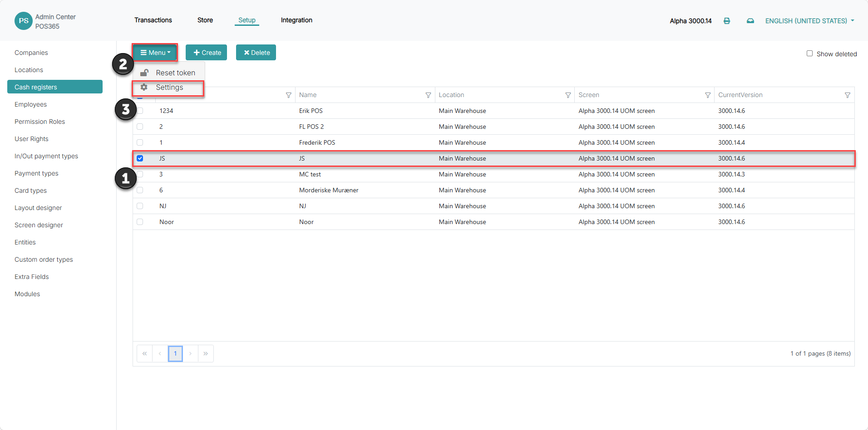The height and width of the screenshot is (430, 868).
Task: Go to first page of results
Action: 144,353
